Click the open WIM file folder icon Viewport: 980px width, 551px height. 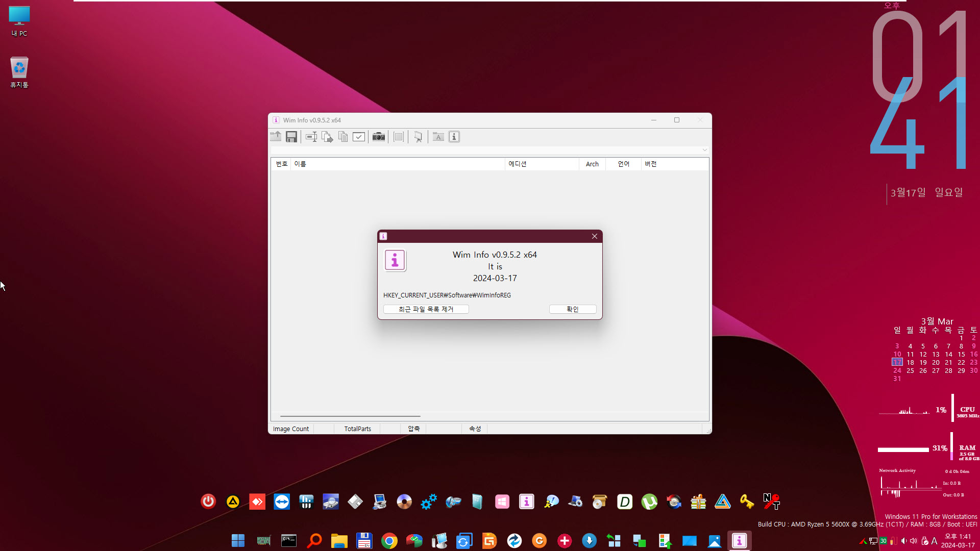(276, 137)
